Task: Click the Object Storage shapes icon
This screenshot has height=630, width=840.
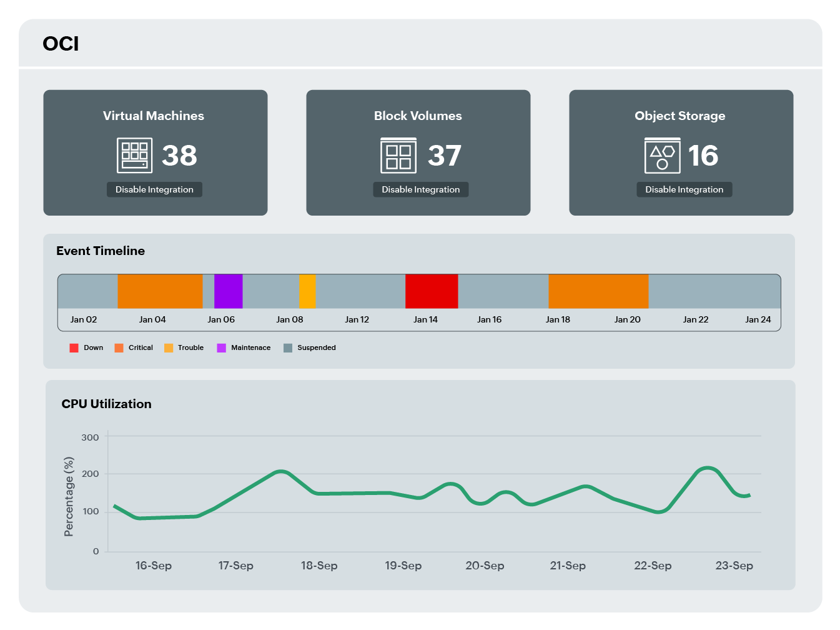Action: click(662, 156)
